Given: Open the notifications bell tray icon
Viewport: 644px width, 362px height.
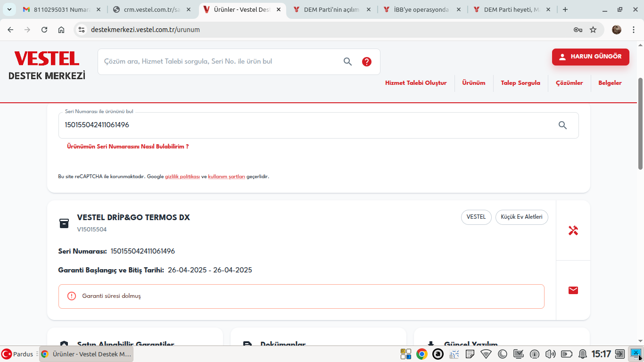Looking at the screenshot, I should [x=583, y=354].
